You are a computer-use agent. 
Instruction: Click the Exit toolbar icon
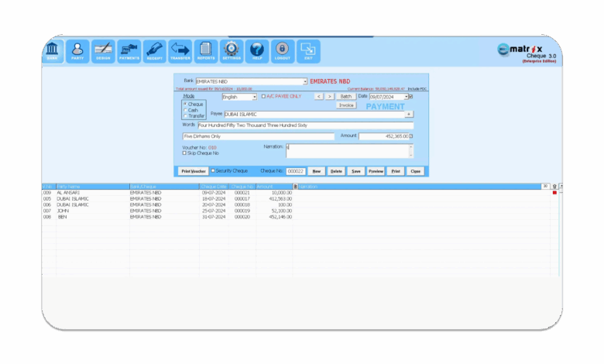click(308, 51)
